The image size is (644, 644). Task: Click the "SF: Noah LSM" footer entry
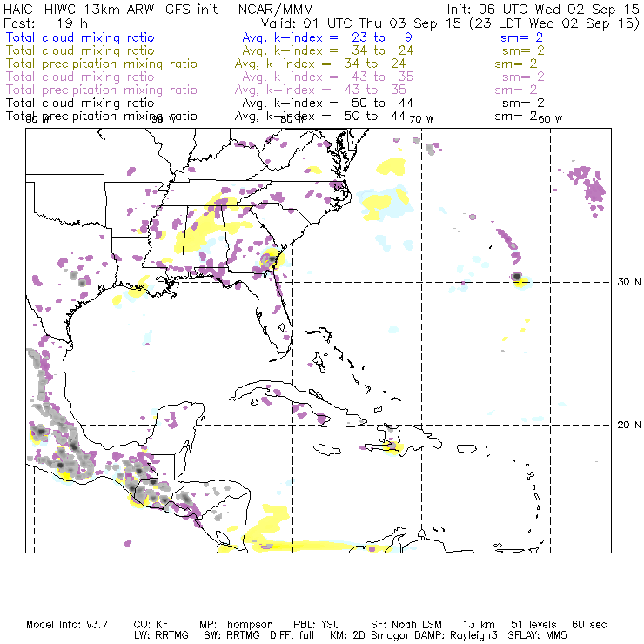coord(406,625)
